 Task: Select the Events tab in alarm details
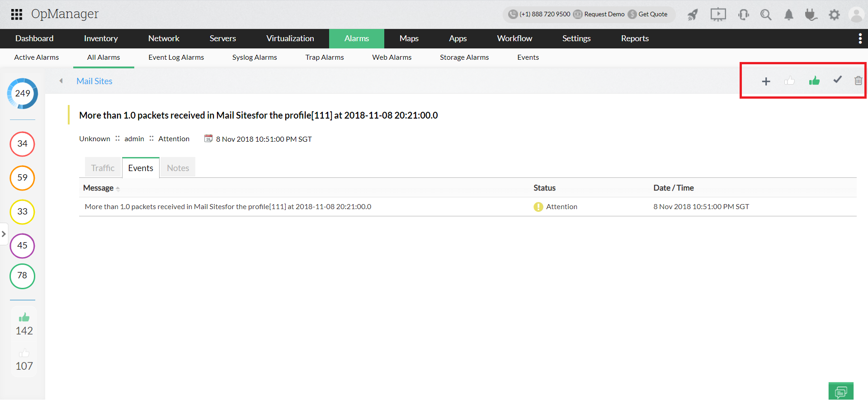click(x=141, y=168)
